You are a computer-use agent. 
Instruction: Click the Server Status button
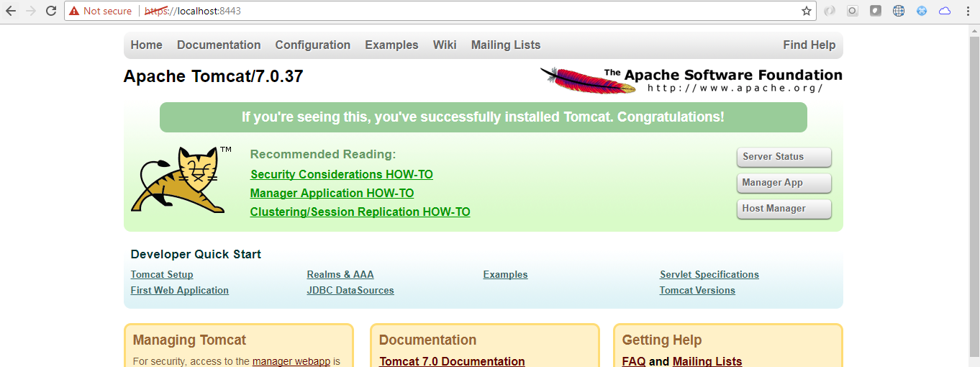point(784,157)
